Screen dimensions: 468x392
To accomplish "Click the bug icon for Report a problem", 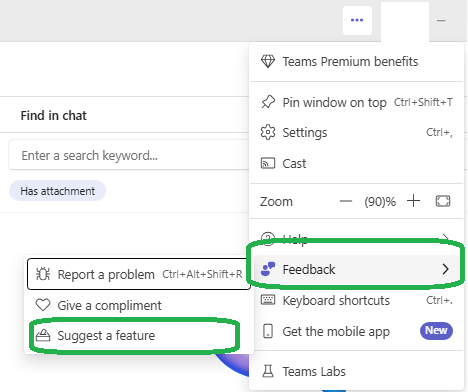I will (43, 274).
